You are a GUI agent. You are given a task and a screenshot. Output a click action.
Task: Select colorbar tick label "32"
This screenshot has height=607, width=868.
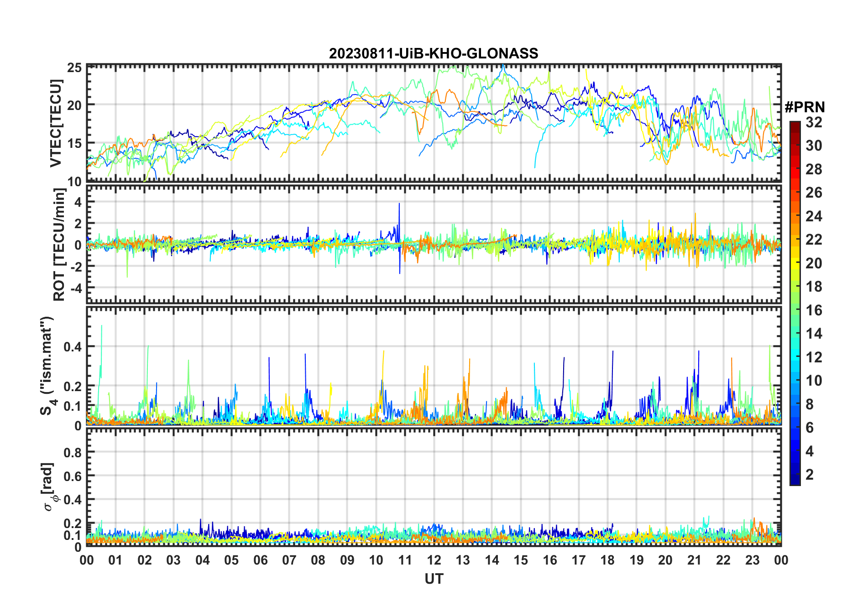(x=814, y=122)
